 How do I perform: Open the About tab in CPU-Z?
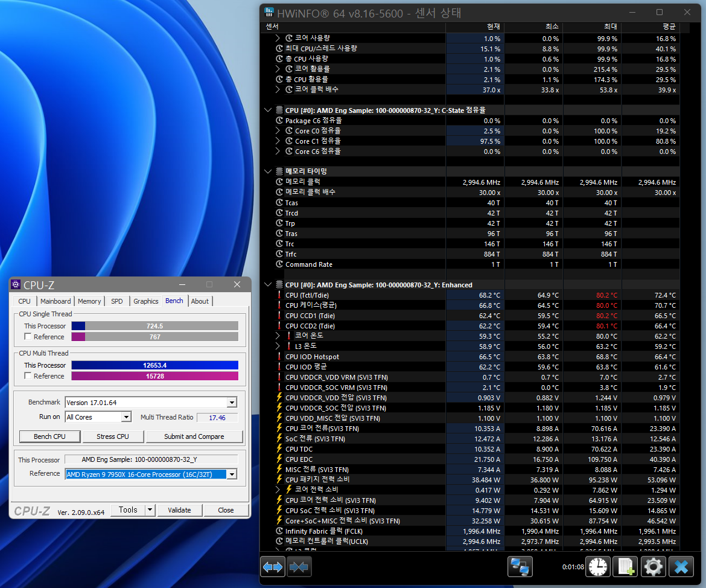200,301
